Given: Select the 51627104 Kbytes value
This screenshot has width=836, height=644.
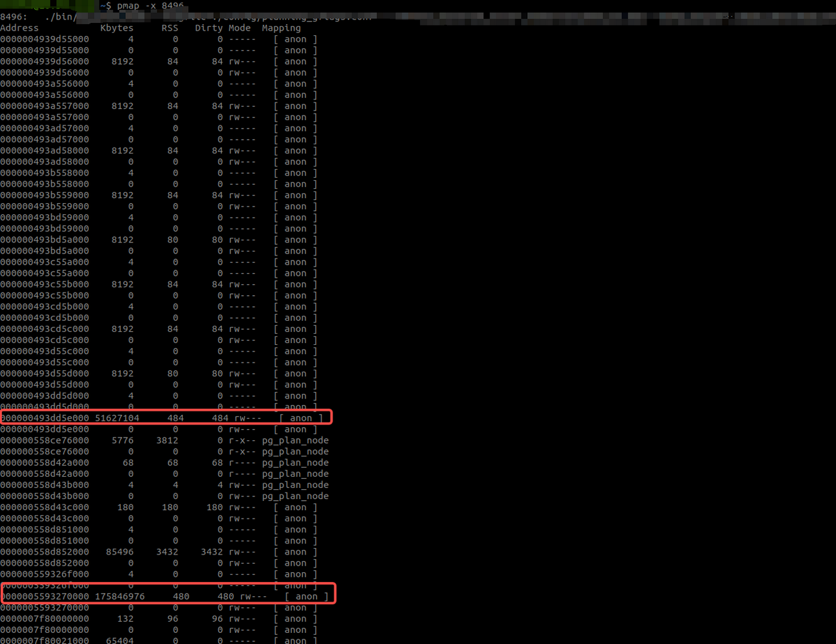Looking at the screenshot, I should tap(117, 418).
